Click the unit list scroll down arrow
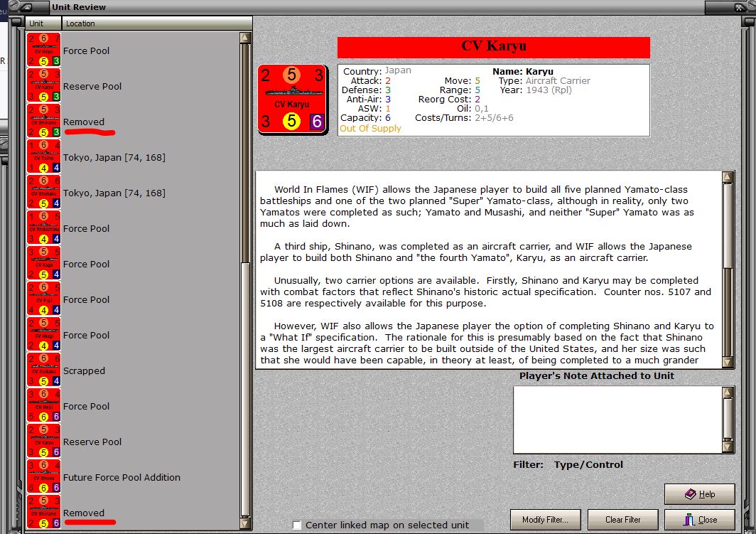756x534 pixels. tap(245, 523)
